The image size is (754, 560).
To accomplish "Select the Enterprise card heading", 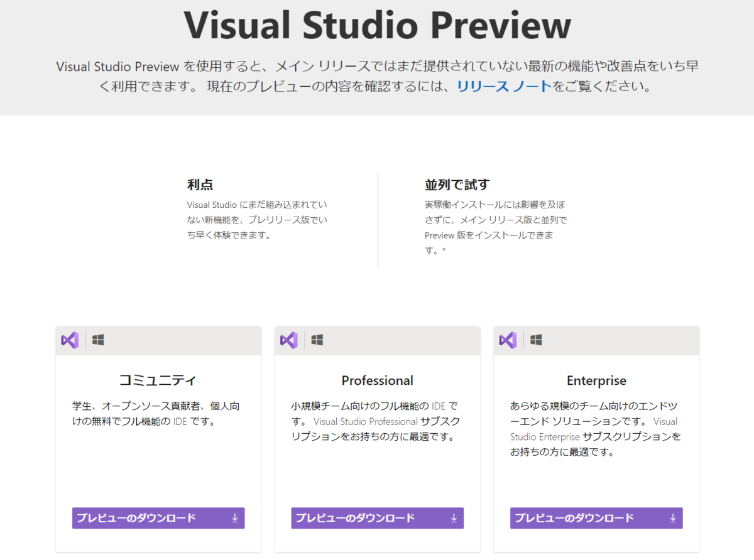I will click(x=596, y=380).
